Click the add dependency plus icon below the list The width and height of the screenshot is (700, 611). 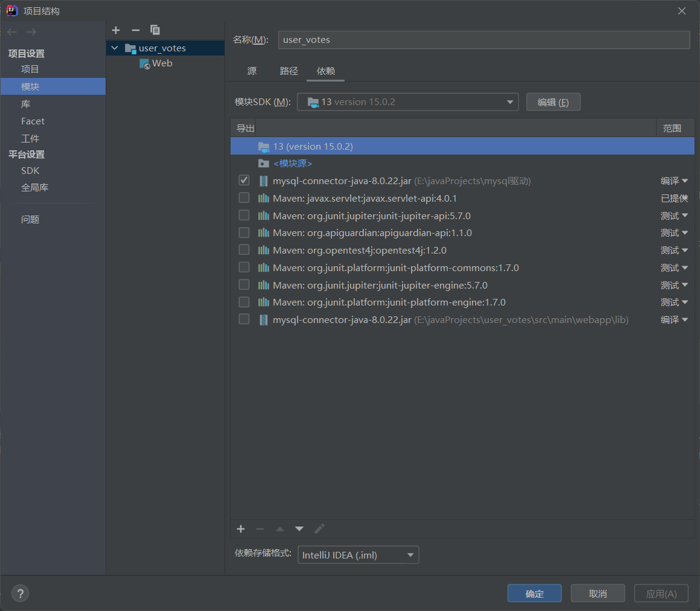coord(240,528)
